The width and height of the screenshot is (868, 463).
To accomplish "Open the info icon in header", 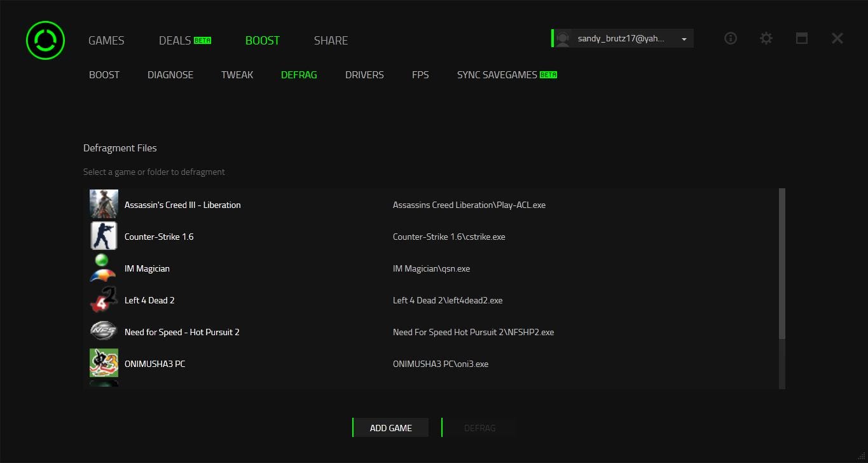I will 731,38.
